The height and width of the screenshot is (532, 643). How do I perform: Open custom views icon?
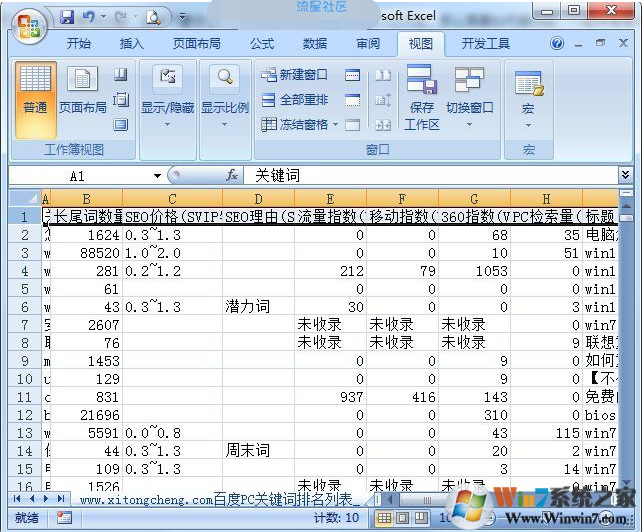point(121,100)
